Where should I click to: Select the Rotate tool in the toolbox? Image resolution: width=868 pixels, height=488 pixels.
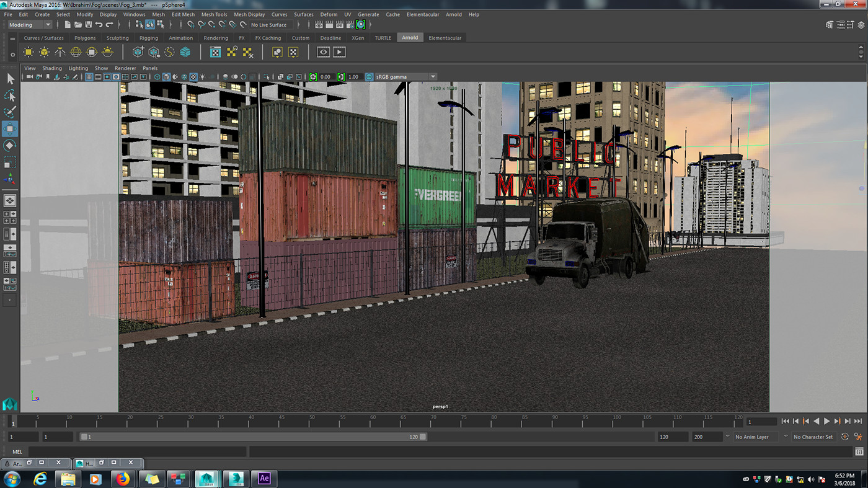(10, 146)
